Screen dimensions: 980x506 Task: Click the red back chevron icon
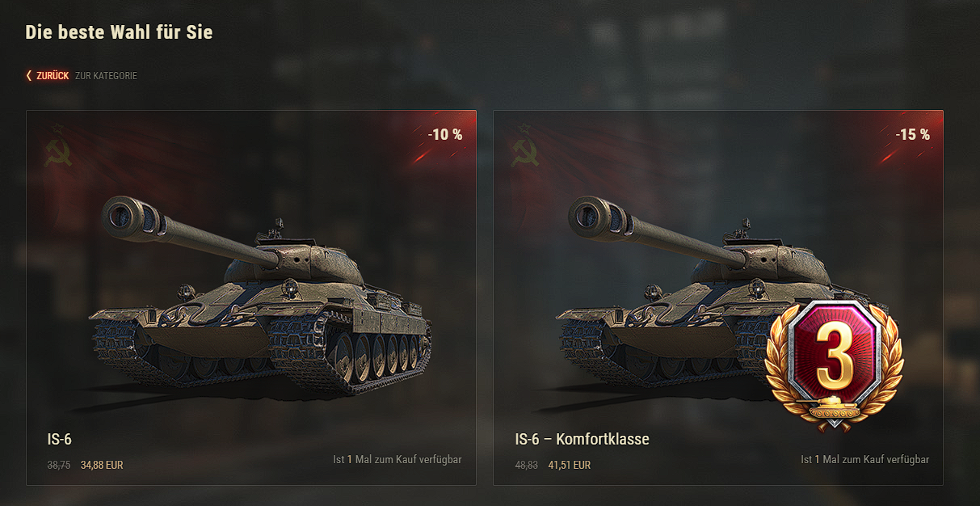click(29, 75)
